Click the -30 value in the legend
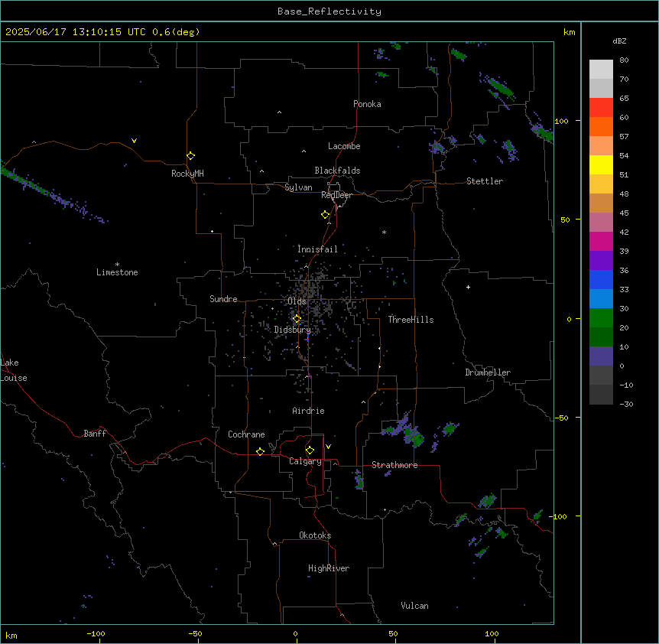Image resolution: width=659 pixels, height=644 pixels. pos(626,404)
